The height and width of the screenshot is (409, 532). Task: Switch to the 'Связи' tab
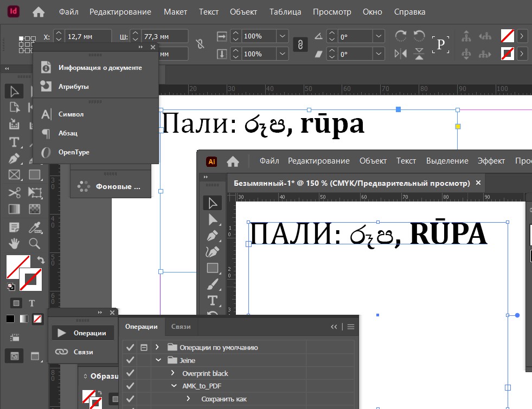181,327
